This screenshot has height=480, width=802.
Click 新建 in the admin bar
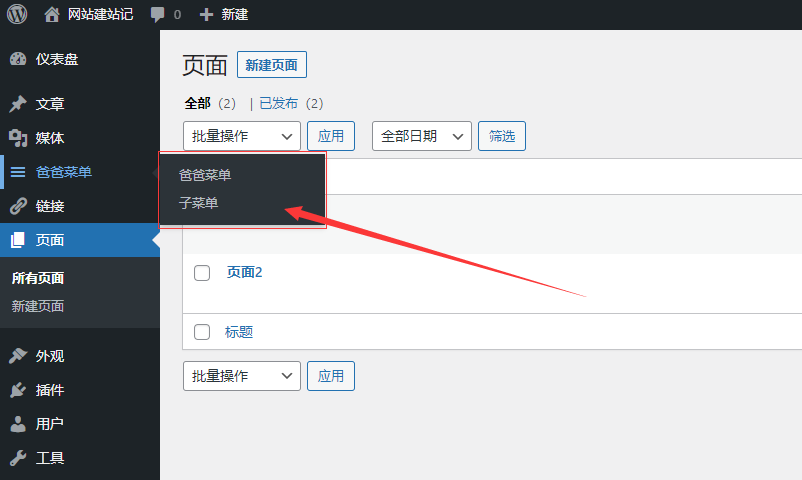point(235,14)
